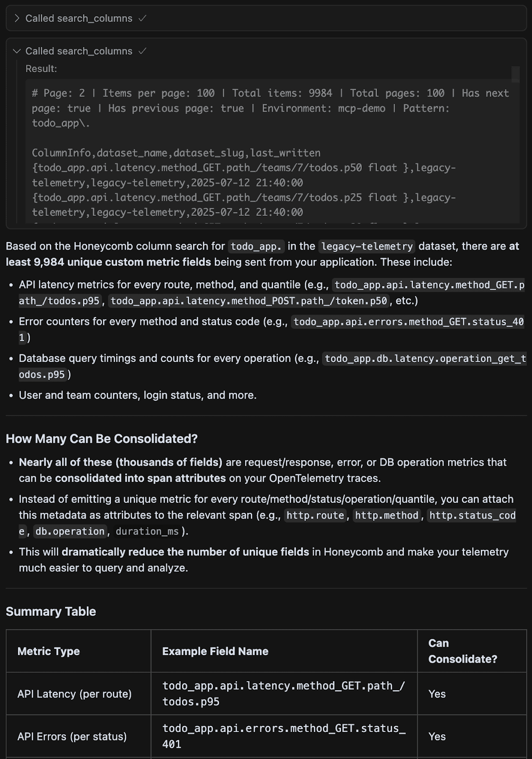
Task: Click the "Result:" label
Action: pyautogui.click(x=41, y=69)
